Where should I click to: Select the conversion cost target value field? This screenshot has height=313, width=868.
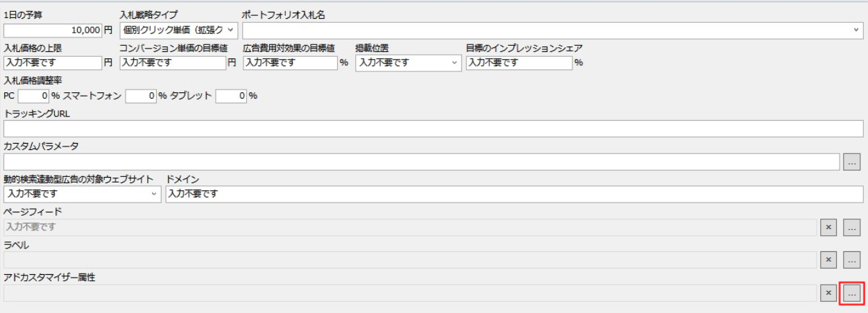point(172,62)
